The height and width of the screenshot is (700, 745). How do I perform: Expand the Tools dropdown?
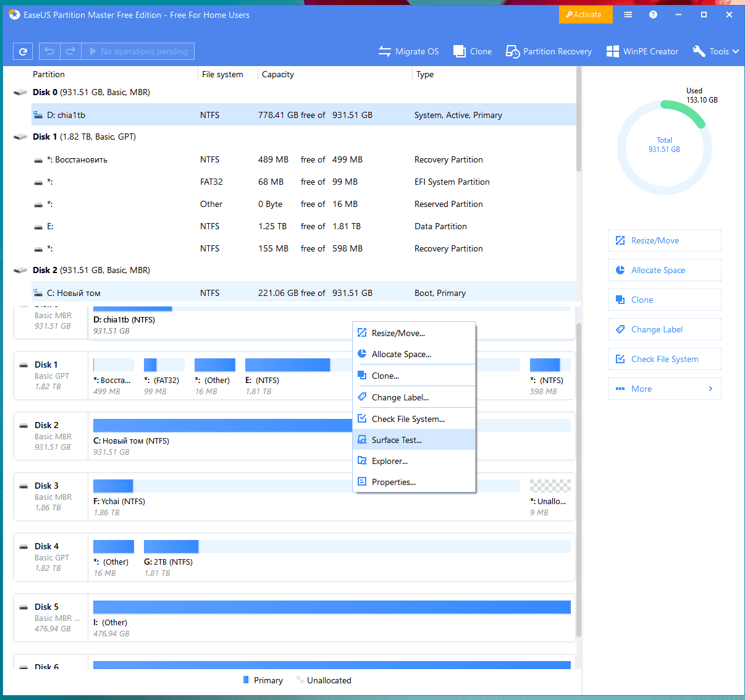716,51
